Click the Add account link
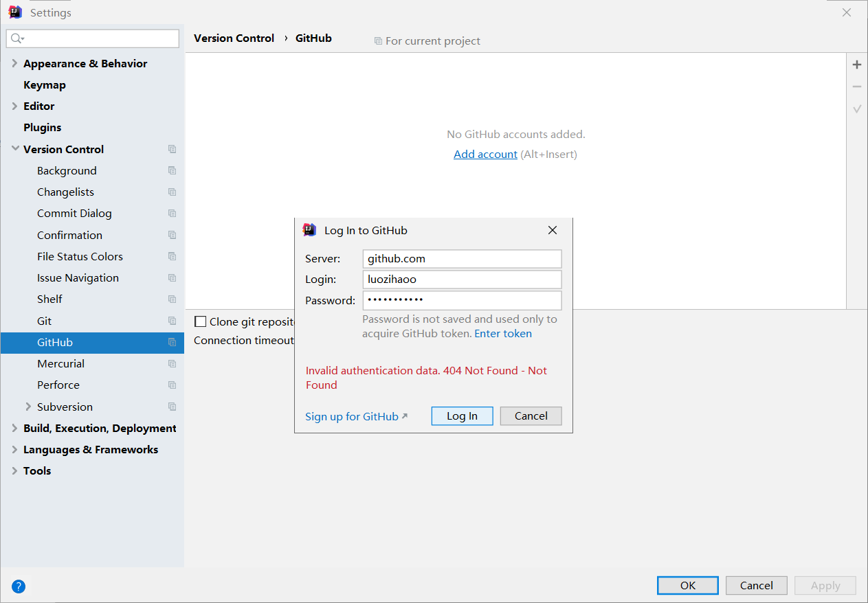The height and width of the screenshot is (603, 868). pos(485,154)
